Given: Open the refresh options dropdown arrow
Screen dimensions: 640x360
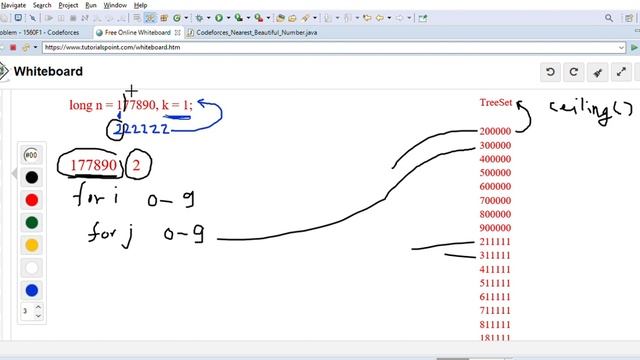Looking at the screenshot, I should pos(35,47).
